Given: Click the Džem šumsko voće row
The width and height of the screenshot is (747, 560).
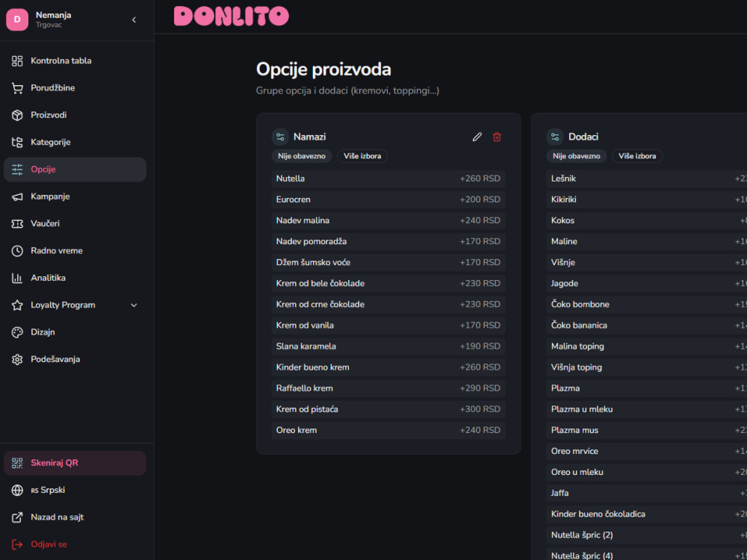Looking at the screenshot, I should [388, 262].
